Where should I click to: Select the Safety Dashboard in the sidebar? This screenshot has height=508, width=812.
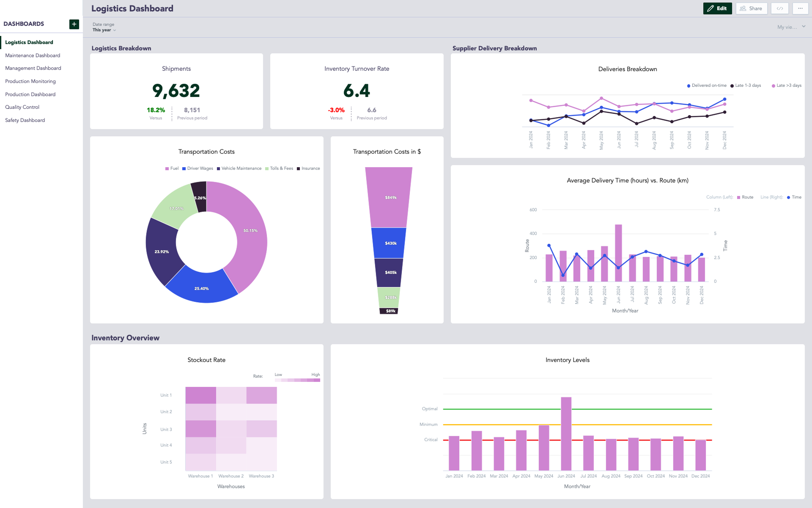point(25,120)
